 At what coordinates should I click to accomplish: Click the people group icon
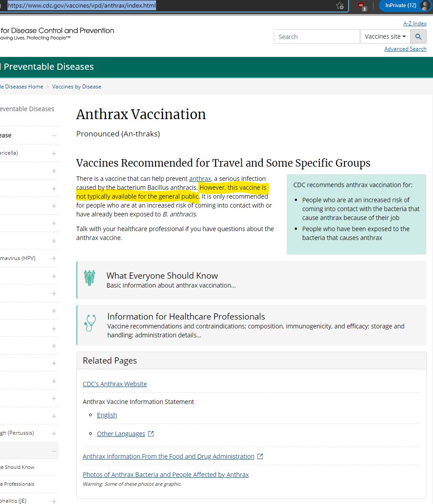90,278
